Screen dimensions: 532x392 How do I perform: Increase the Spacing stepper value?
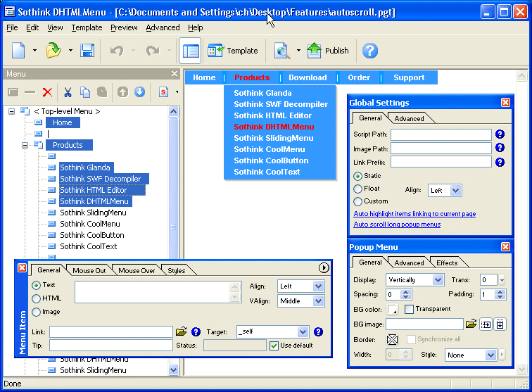(406, 291)
